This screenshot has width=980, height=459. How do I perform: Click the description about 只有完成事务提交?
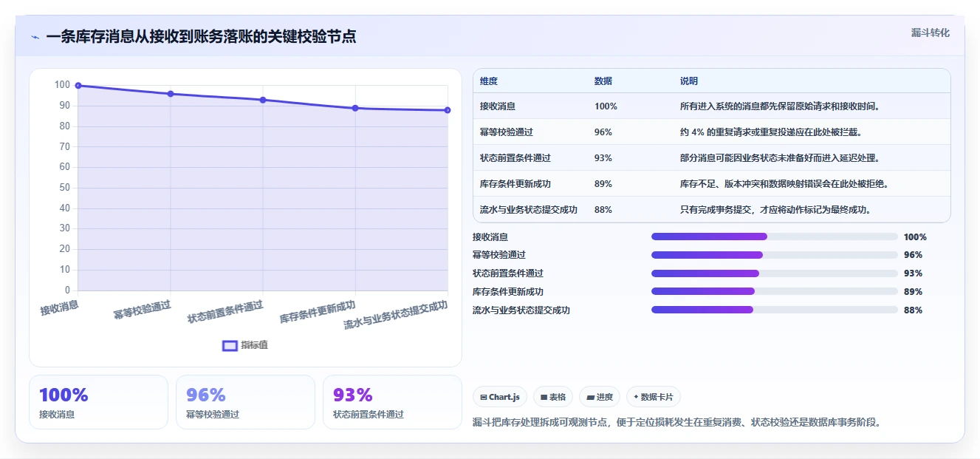pos(775,210)
